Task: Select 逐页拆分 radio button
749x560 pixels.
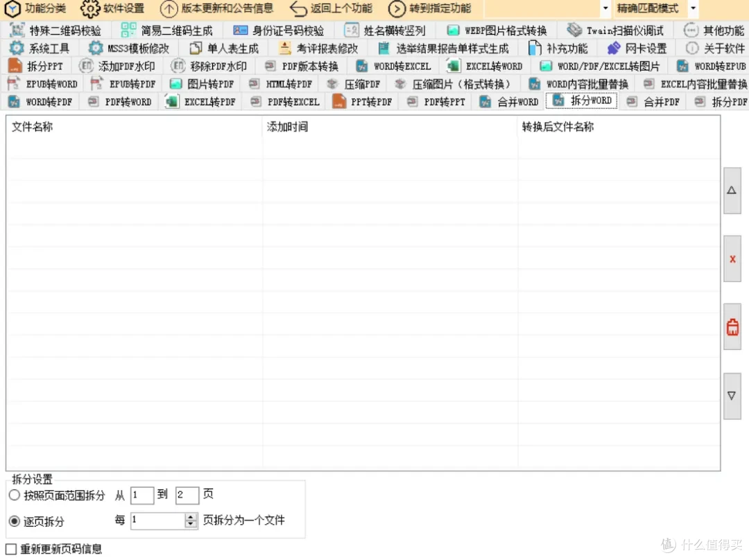Action: tap(15, 521)
